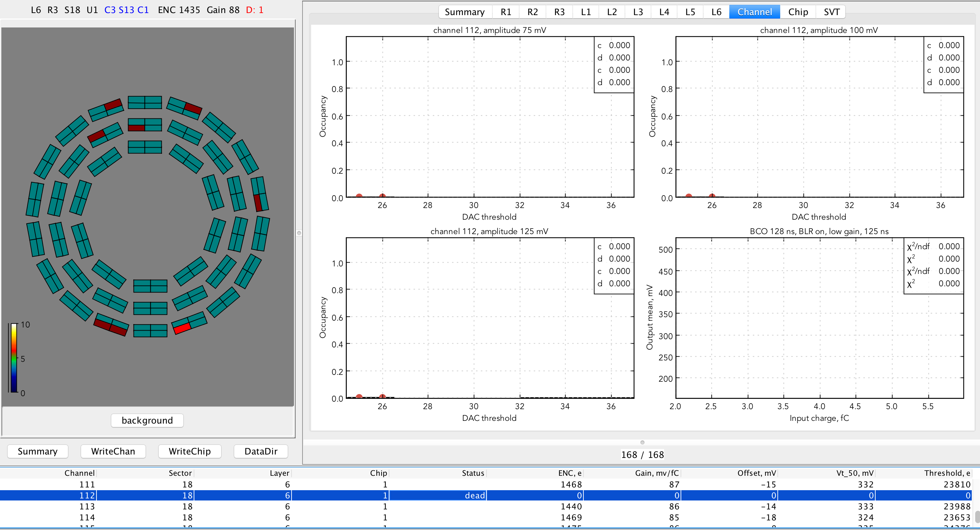
Task: Click the 'Threshold, e' column header
Action: (924, 473)
